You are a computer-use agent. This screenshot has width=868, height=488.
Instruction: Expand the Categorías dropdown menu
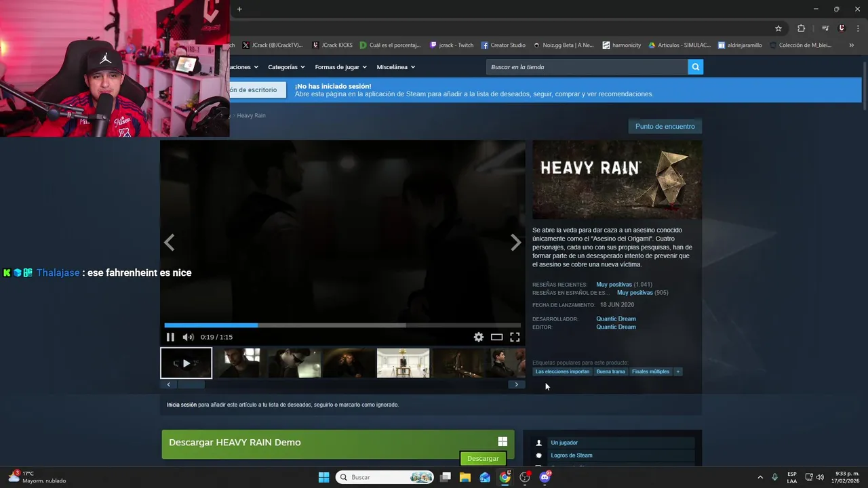[x=286, y=67]
